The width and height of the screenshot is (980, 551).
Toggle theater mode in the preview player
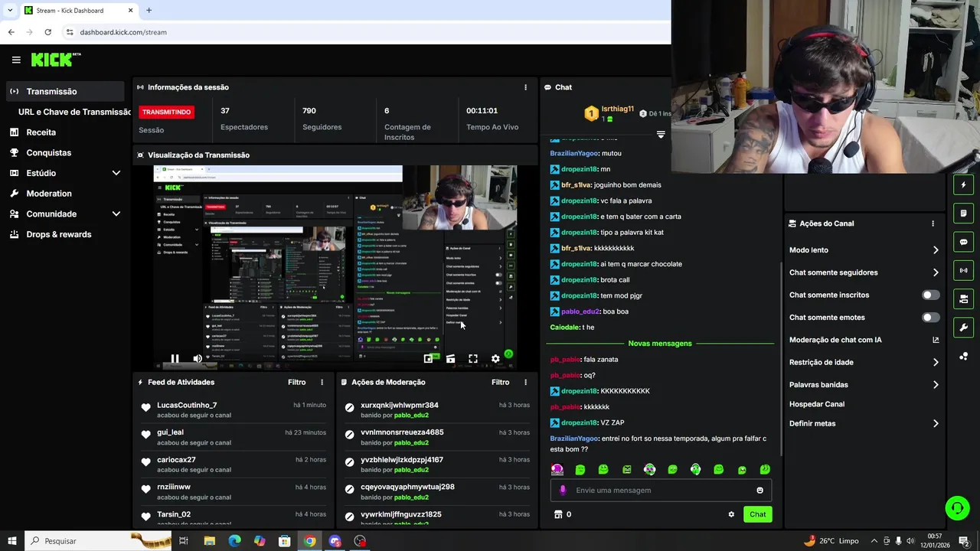pyautogui.click(x=450, y=358)
